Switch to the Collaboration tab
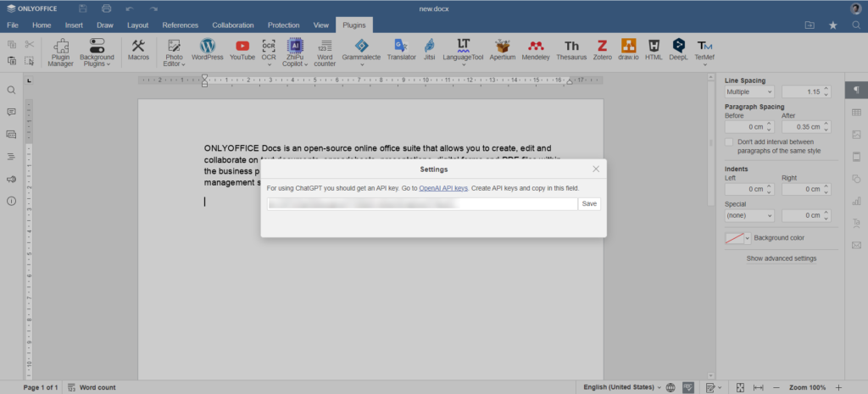868x394 pixels. click(x=232, y=25)
